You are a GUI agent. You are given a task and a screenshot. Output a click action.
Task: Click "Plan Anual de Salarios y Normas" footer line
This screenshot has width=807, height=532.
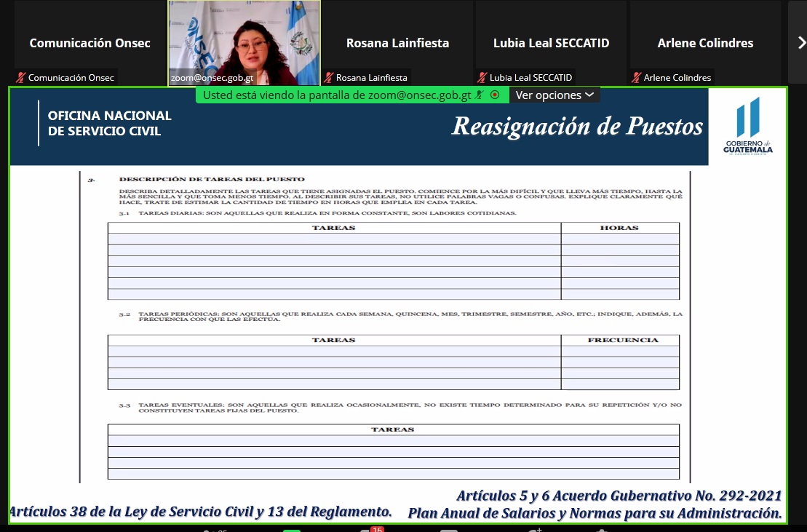click(x=595, y=513)
